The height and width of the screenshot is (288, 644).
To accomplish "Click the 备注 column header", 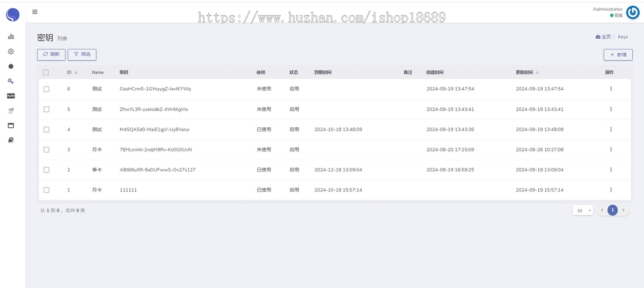I will coord(408,72).
